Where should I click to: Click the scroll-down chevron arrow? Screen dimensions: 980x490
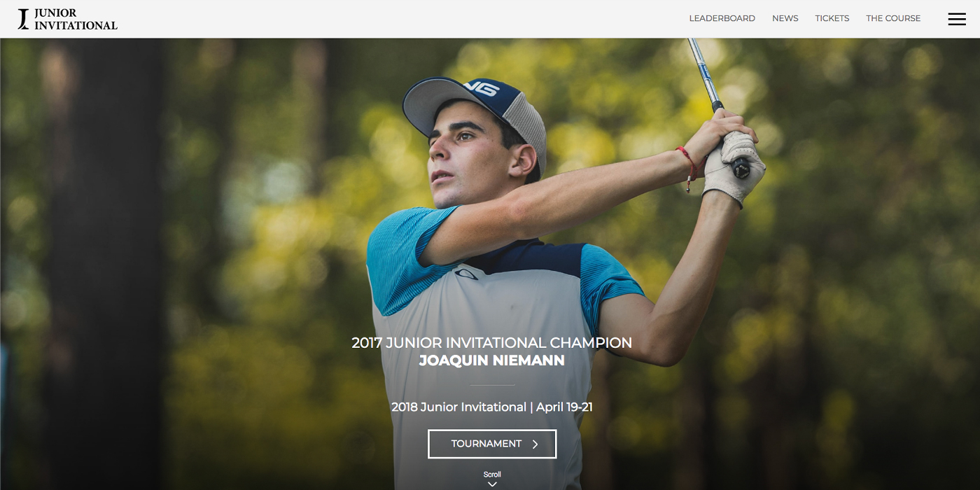(492, 484)
